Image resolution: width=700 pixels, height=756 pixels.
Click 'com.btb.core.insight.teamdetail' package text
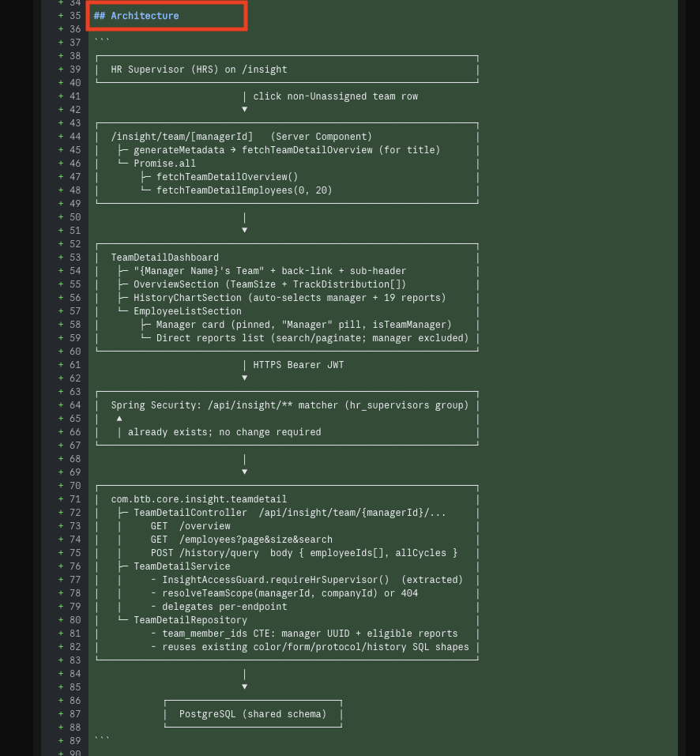tap(198, 499)
